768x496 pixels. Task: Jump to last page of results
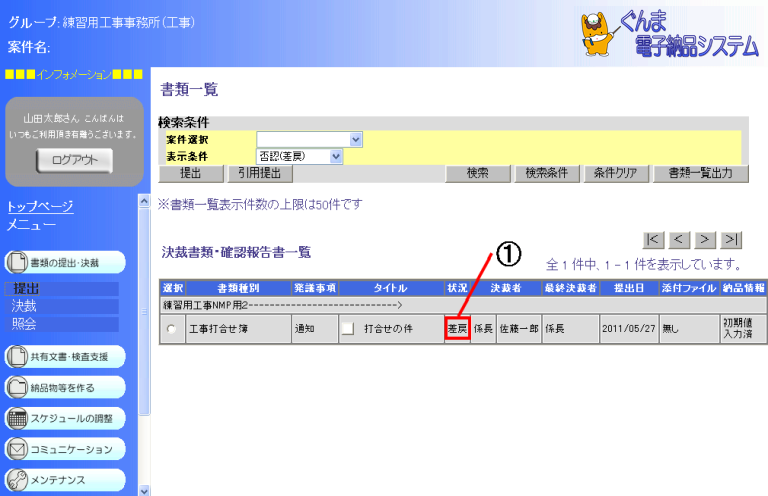(x=731, y=239)
